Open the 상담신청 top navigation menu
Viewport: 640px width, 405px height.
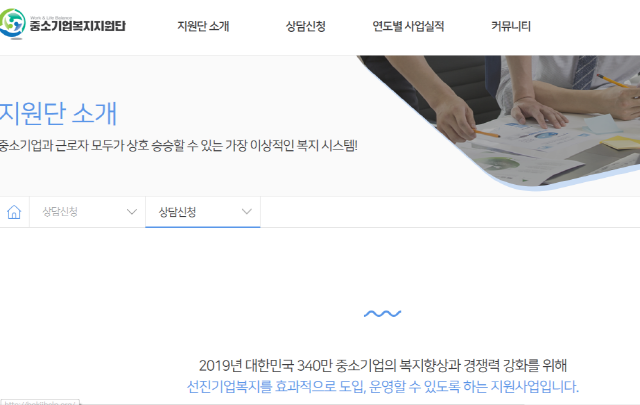point(305,27)
